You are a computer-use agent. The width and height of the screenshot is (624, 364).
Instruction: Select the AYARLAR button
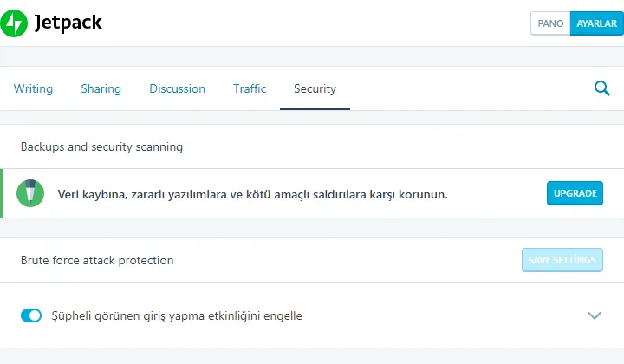tap(597, 23)
